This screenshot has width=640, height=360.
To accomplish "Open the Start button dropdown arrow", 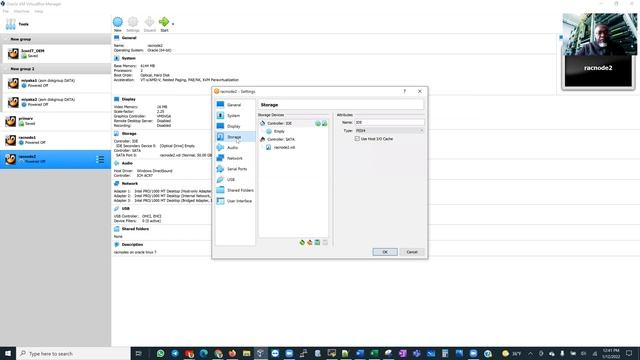I will point(173,24).
